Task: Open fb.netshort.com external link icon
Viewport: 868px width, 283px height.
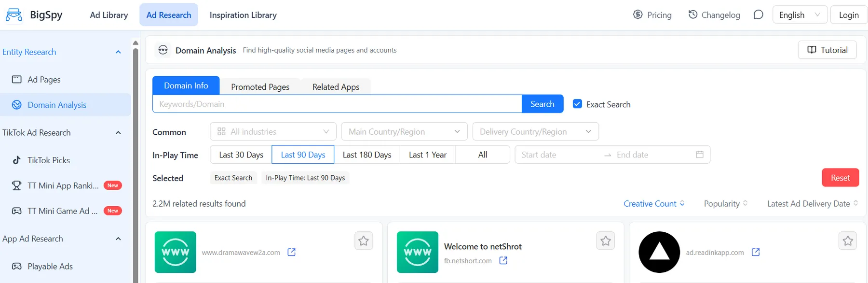Action: coord(503,260)
